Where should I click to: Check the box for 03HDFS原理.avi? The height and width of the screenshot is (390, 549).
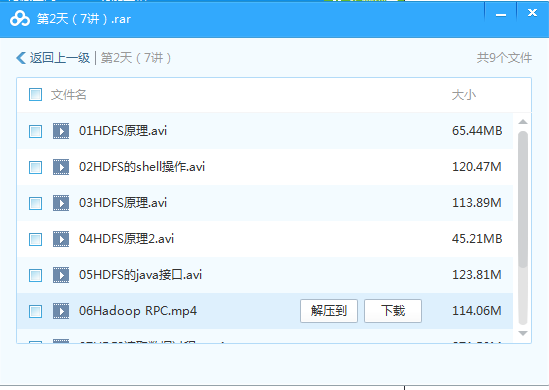[x=35, y=203]
